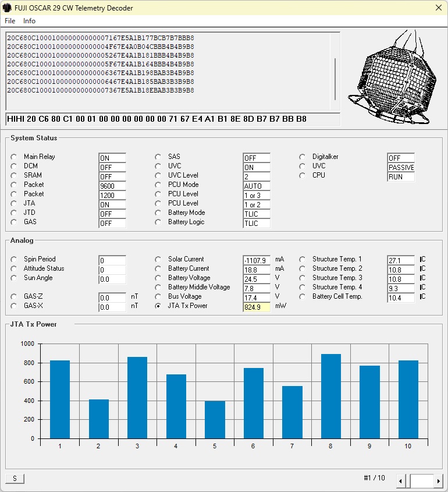Click the last telemetry log line ending 3B9B8
The image size is (448, 492).
[x=101, y=90]
